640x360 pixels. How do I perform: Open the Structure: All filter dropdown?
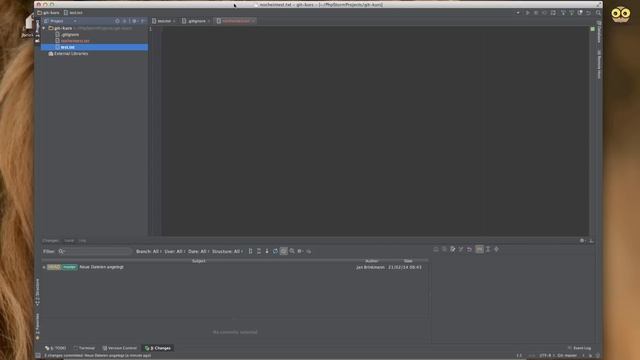(227, 251)
